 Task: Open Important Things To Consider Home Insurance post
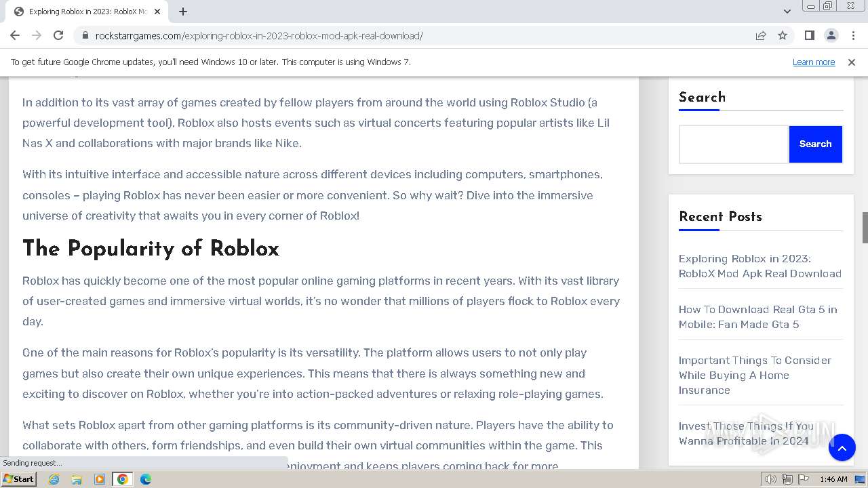coord(755,375)
